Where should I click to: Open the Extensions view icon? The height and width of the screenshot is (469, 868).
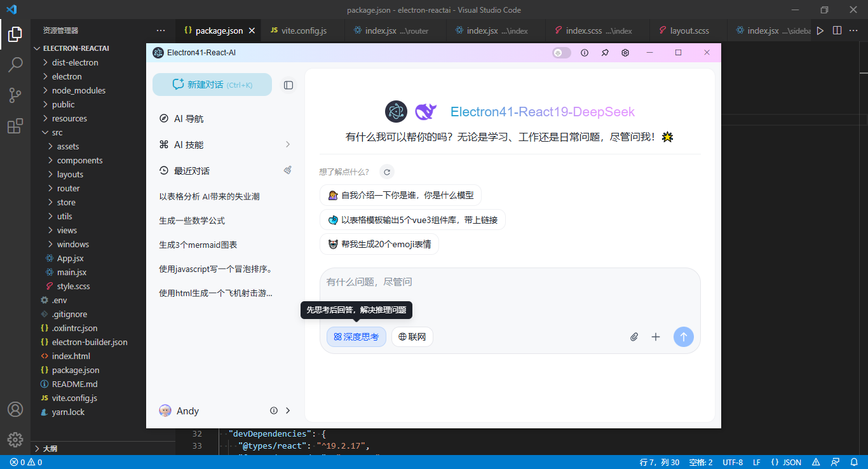15,126
